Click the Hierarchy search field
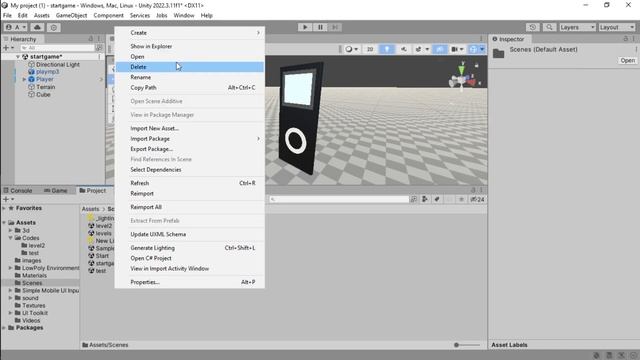 pos(57,48)
